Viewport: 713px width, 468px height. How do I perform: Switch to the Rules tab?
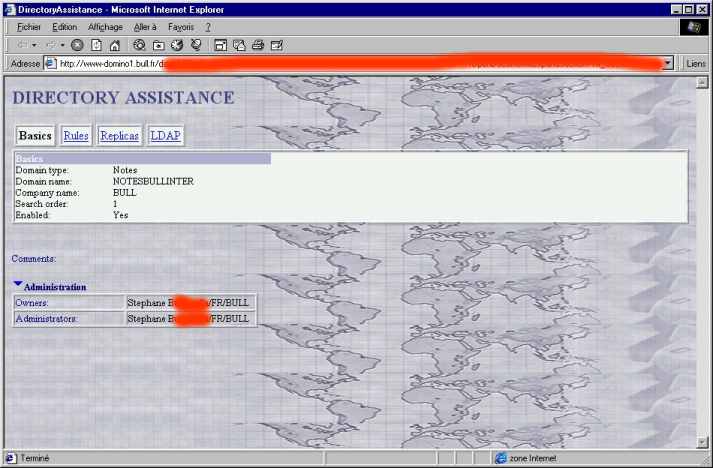(76, 136)
